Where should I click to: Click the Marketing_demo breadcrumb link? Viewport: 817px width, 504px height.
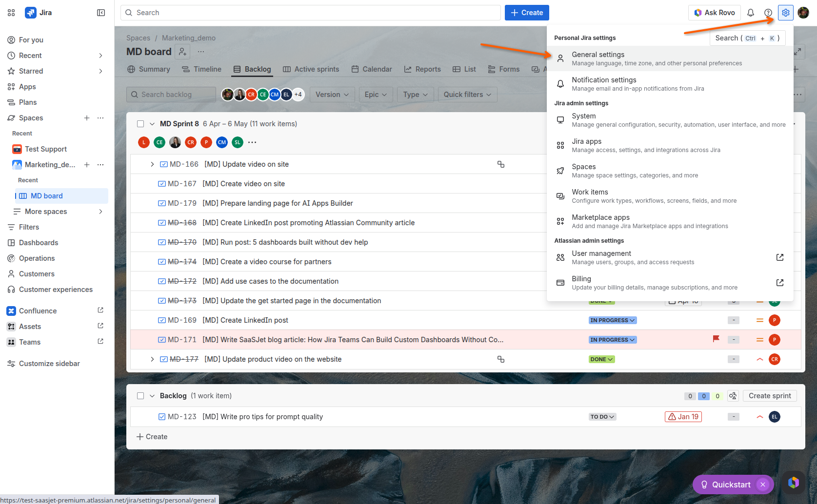coord(189,38)
